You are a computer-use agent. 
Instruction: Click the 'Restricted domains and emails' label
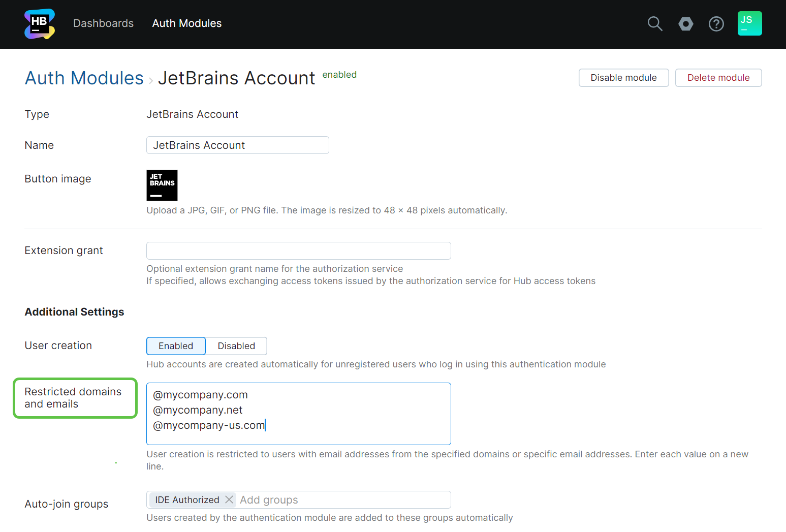(x=73, y=398)
